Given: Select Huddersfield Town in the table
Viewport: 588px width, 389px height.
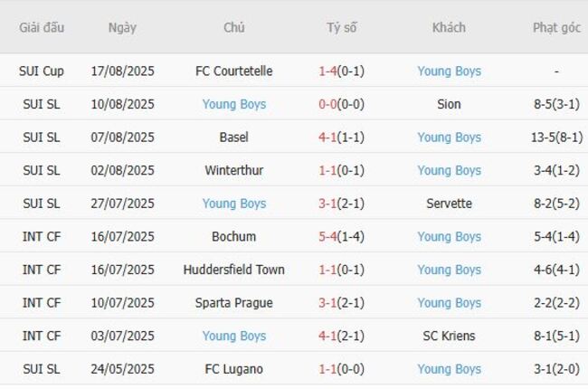Looking at the screenshot, I should click(x=233, y=270).
